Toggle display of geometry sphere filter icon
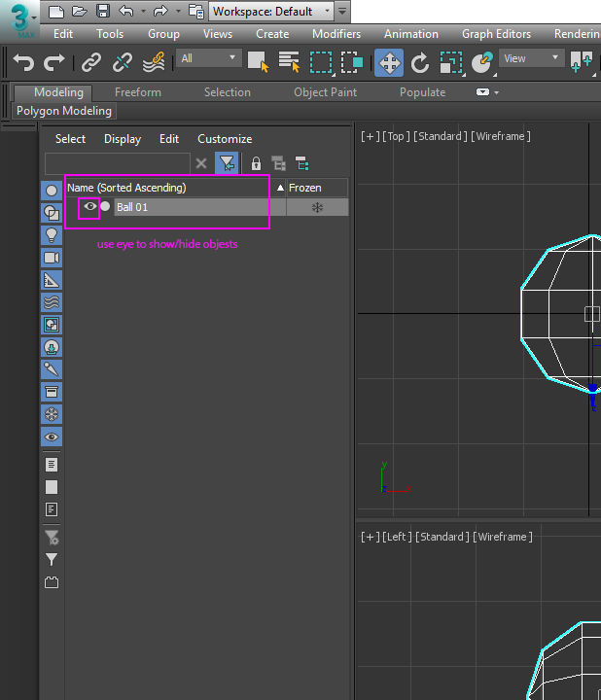The height and width of the screenshot is (700, 601). 52,191
